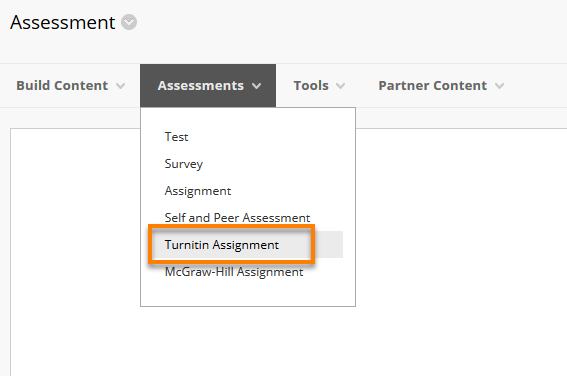The height and width of the screenshot is (376, 567).
Task: Click gray highlight strip right of Turnitin Assignment
Action: (329, 244)
